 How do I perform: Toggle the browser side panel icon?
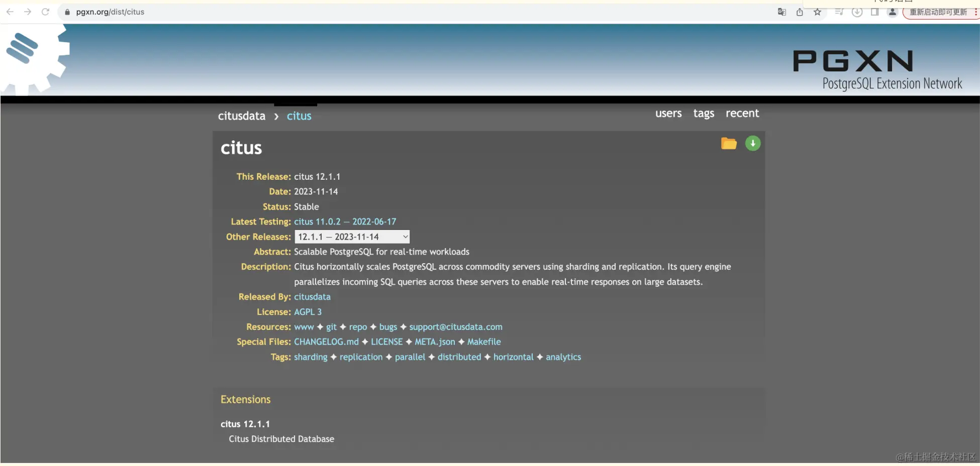pos(875,12)
